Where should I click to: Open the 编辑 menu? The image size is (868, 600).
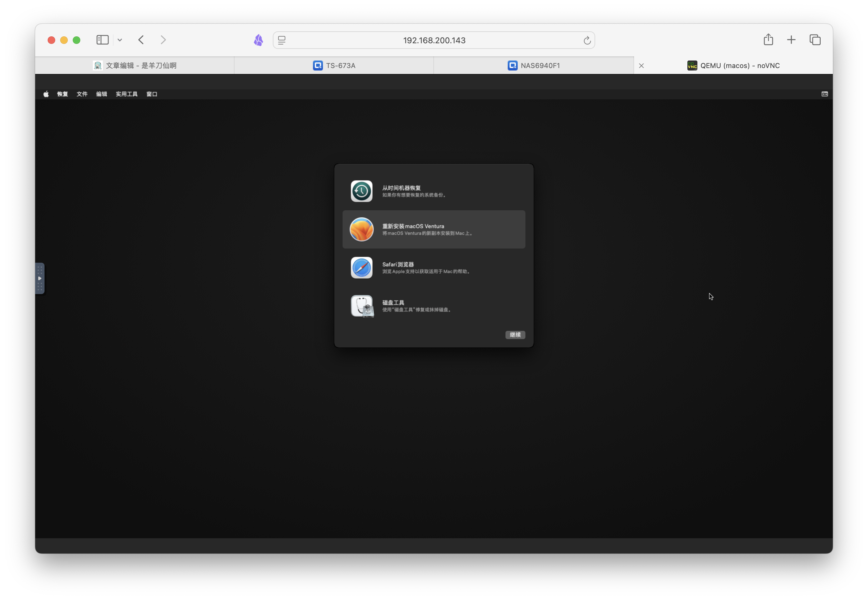click(102, 94)
